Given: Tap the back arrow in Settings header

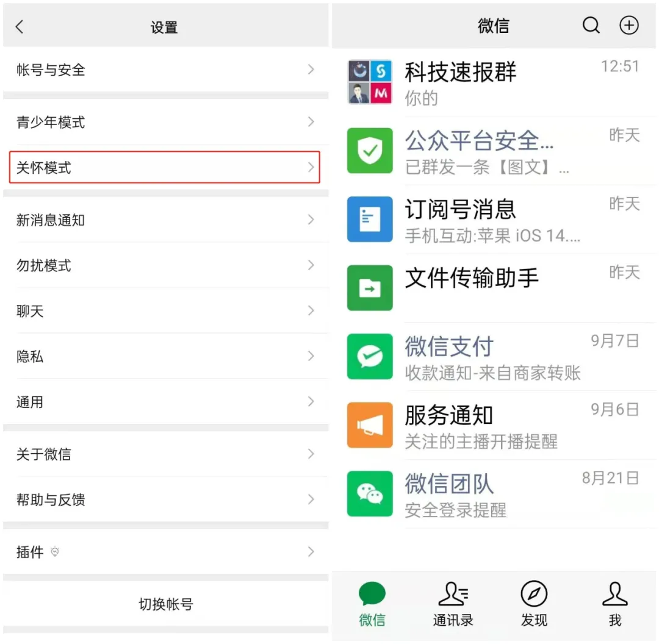Looking at the screenshot, I should 20,27.
